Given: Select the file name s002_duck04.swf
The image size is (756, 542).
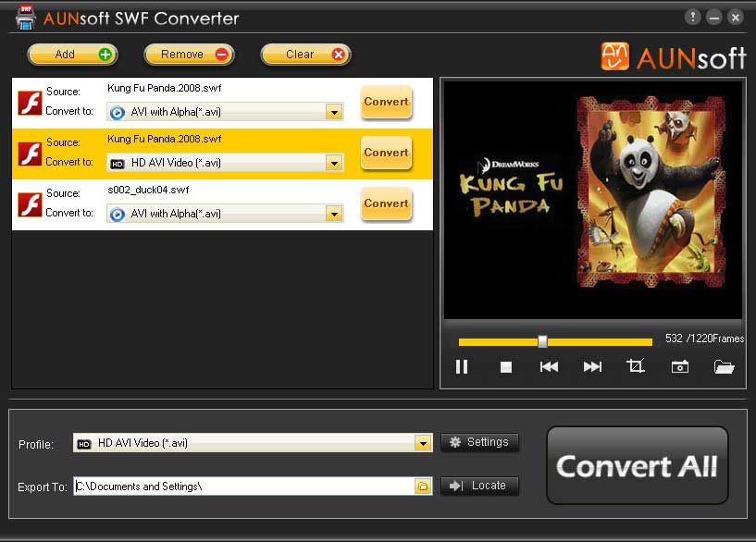Looking at the screenshot, I should click(148, 190).
